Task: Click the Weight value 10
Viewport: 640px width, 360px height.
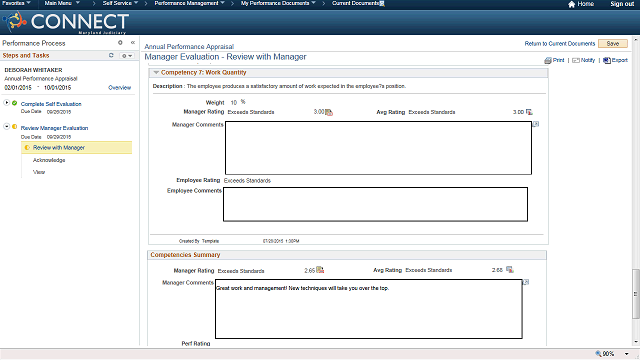Action: pyautogui.click(x=233, y=102)
